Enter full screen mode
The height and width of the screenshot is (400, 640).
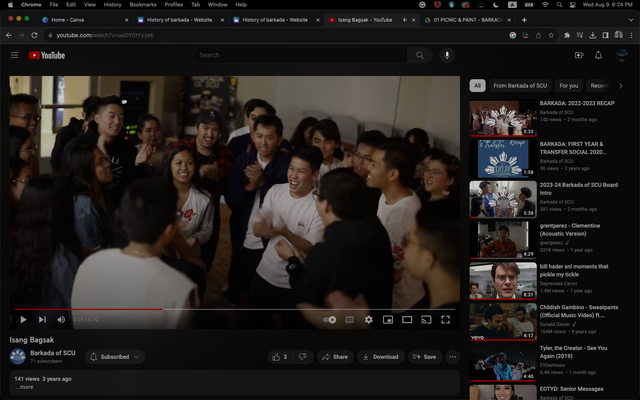tap(445, 319)
